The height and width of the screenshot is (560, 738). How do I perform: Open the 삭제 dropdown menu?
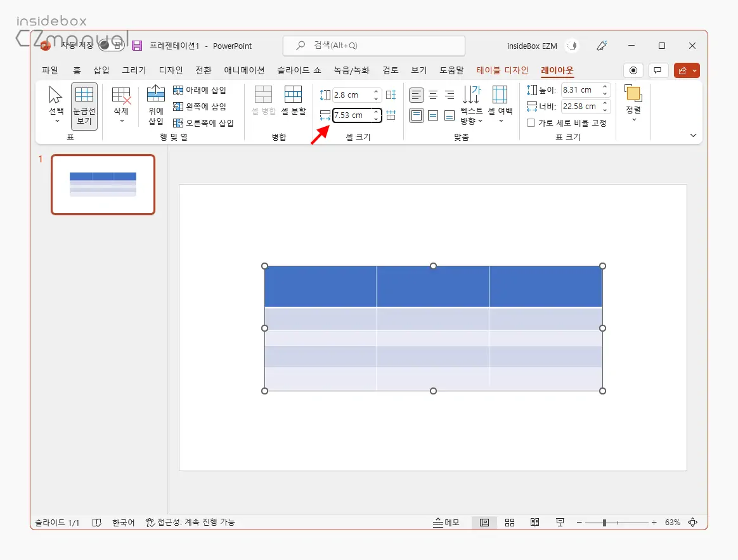coord(121,105)
